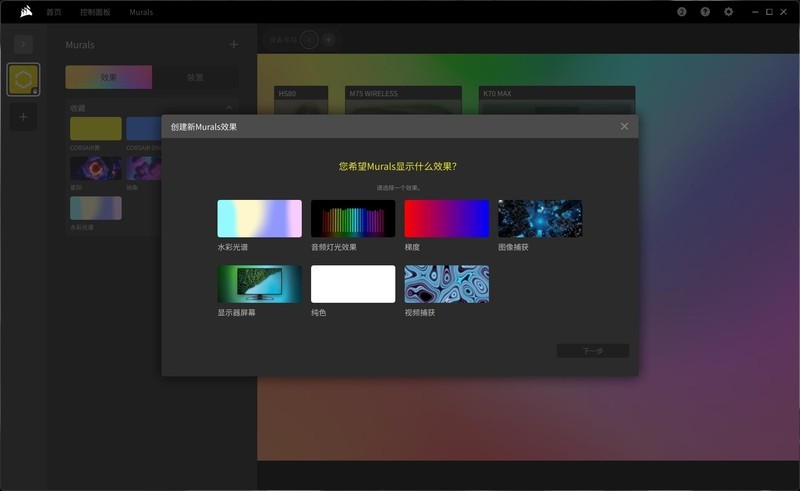Open the notifications icon in title bar

coord(682,12)
